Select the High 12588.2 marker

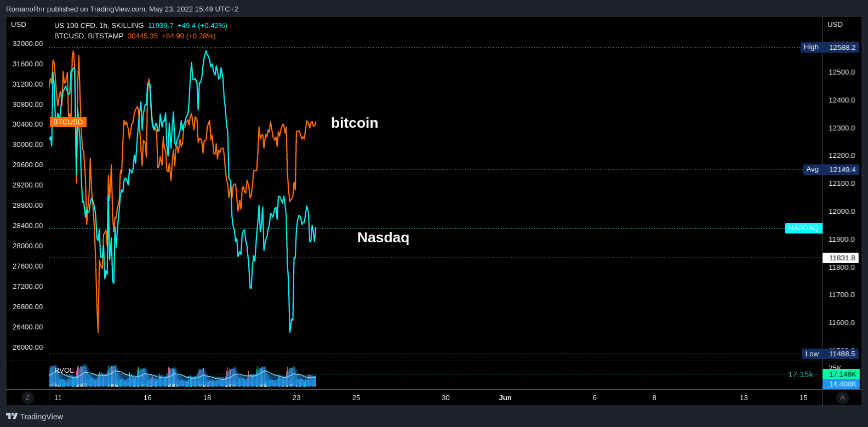pos(830,47)
